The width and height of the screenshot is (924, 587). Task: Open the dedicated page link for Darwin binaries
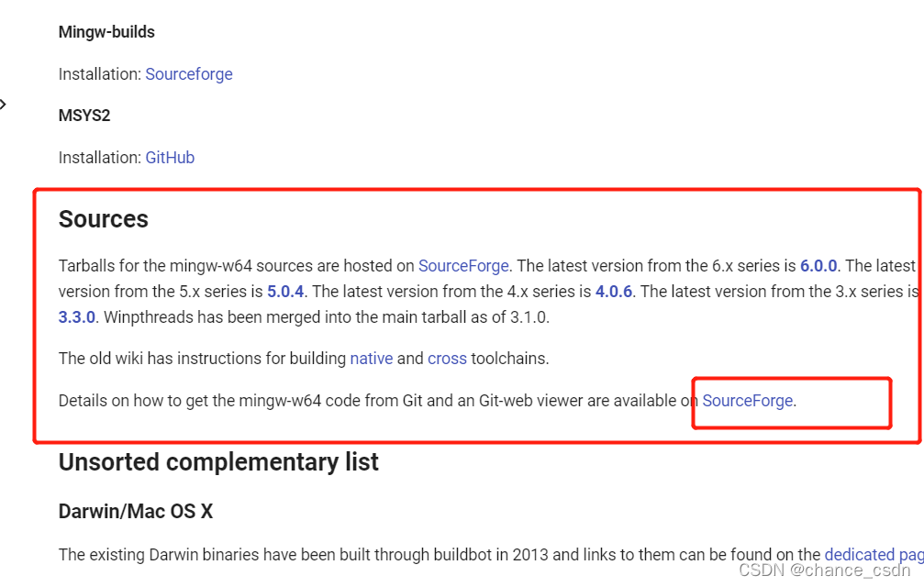click(874, 555)
